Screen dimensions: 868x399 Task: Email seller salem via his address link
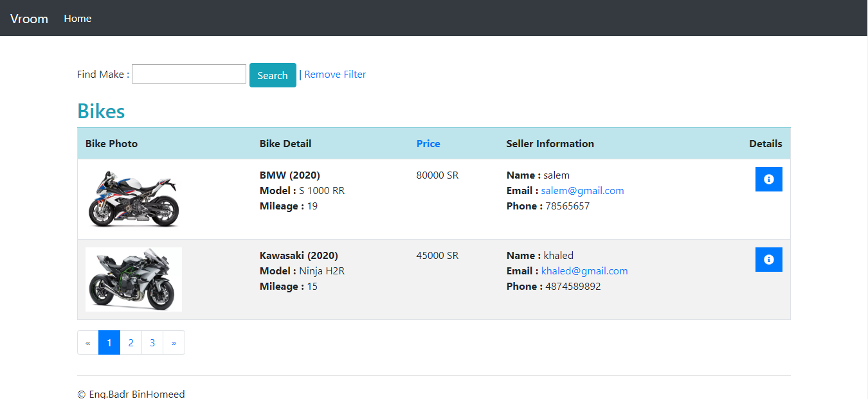[582, 190]
